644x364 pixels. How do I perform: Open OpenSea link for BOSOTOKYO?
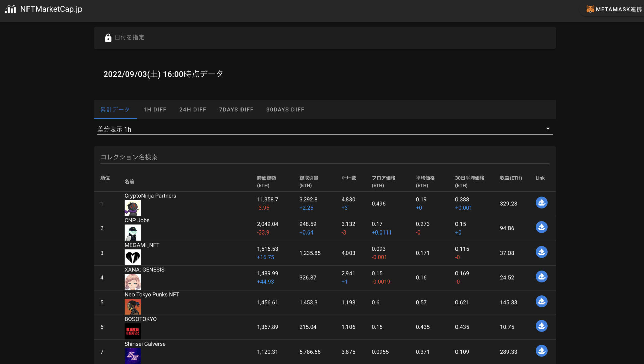tap(541, 326)
